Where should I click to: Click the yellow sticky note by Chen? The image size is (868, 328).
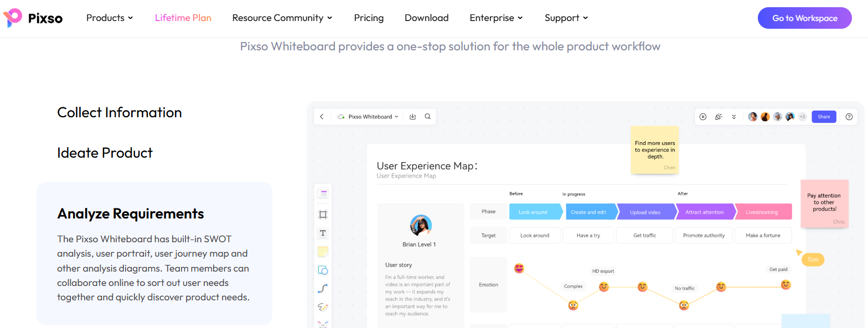tap(655, 149)
